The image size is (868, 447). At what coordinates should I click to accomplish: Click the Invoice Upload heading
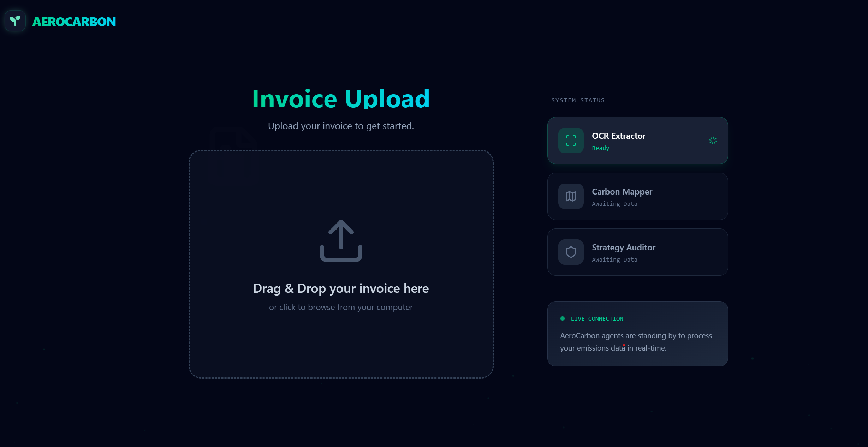(x=341, y=99)
